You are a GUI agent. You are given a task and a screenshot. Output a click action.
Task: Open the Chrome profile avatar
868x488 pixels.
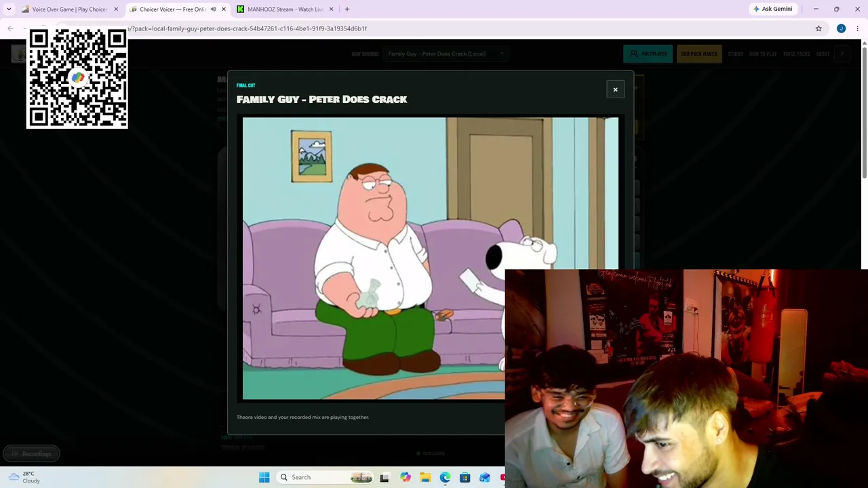[841, 28]
